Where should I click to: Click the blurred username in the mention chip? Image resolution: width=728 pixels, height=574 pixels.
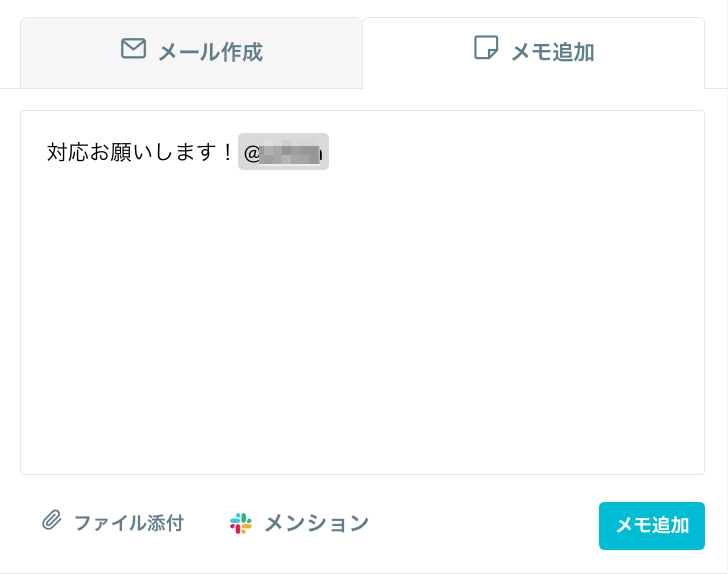point(292,153)
